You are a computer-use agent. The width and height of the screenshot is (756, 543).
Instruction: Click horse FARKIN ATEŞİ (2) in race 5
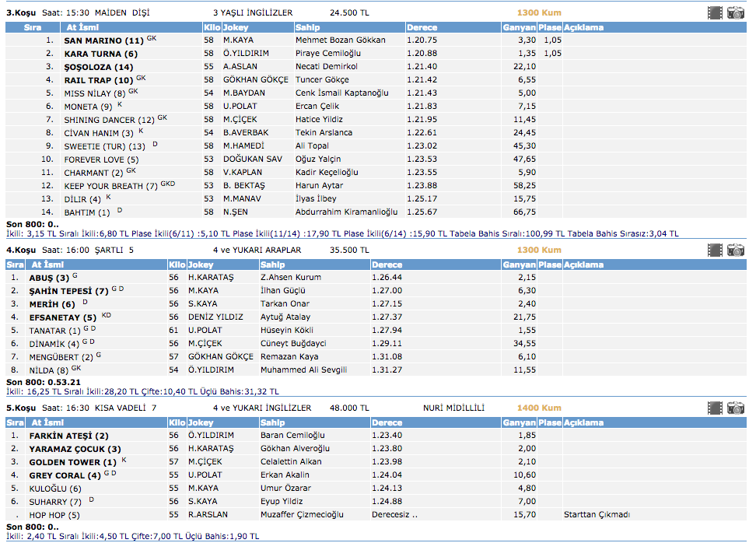click(68, 436)
